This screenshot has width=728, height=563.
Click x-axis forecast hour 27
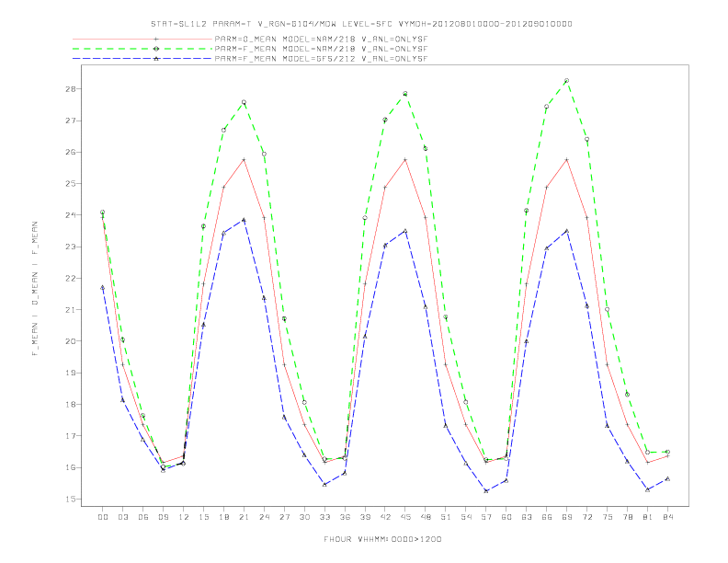284,517
